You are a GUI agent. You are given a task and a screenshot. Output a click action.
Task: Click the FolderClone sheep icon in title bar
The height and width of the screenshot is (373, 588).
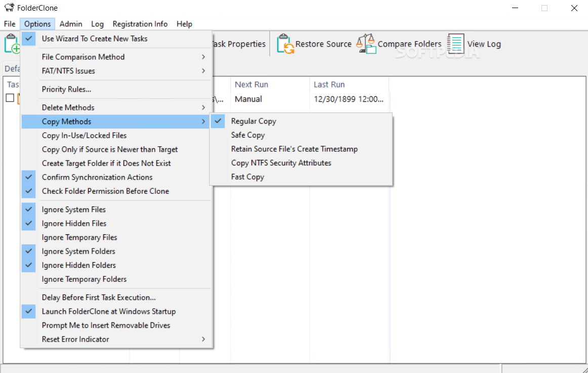click(10, 8)
